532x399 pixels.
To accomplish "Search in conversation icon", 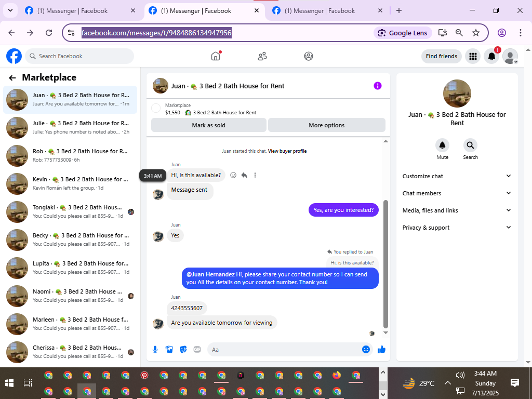I will (x=470, y=145).
